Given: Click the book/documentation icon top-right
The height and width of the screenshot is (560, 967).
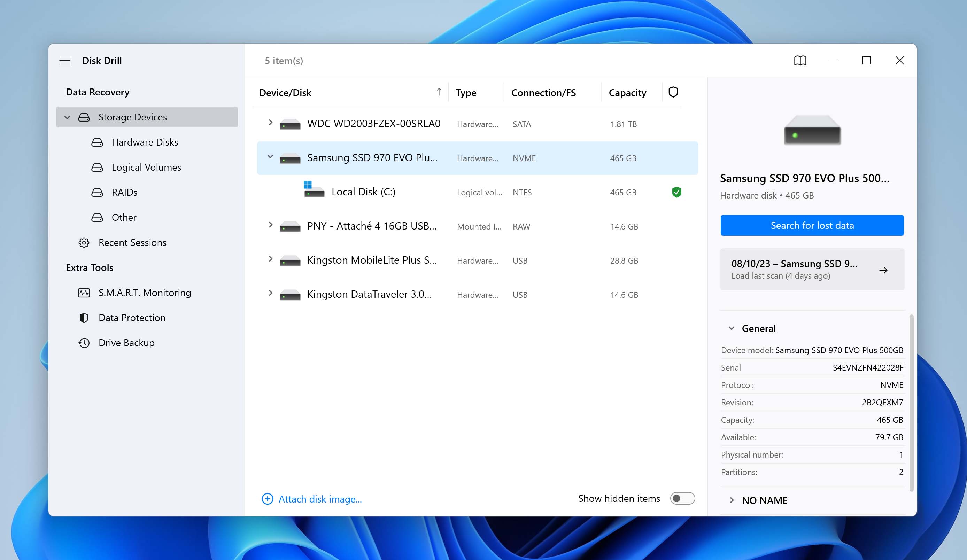Looking at the screenshot, I should (800, 60).
